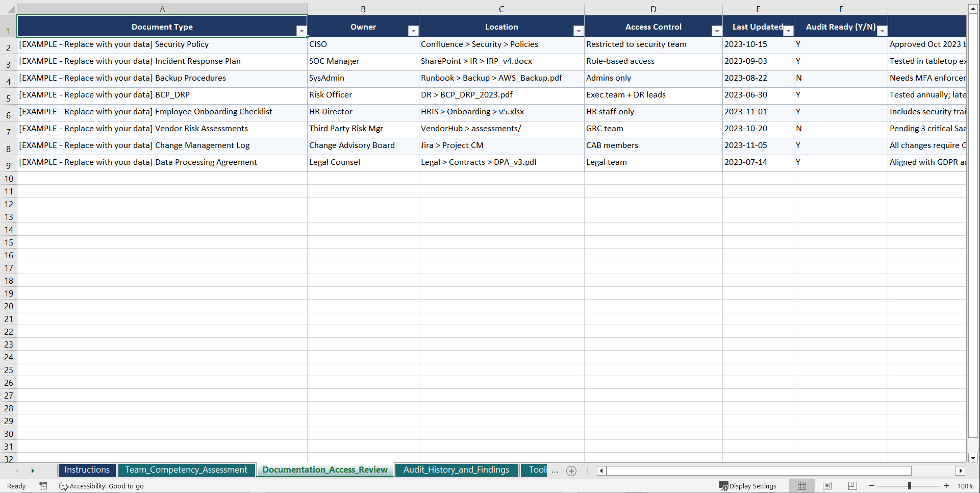Image resolution: width=980 pixels, height=493 pixels.
Task: Expand the Audit Ready (Y/N) filter
Action: 883,31
